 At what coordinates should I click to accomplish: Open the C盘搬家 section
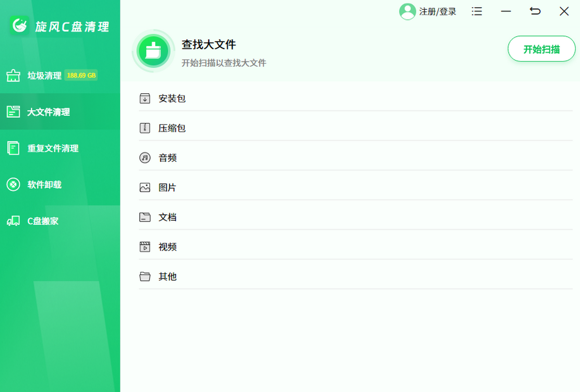60,221
